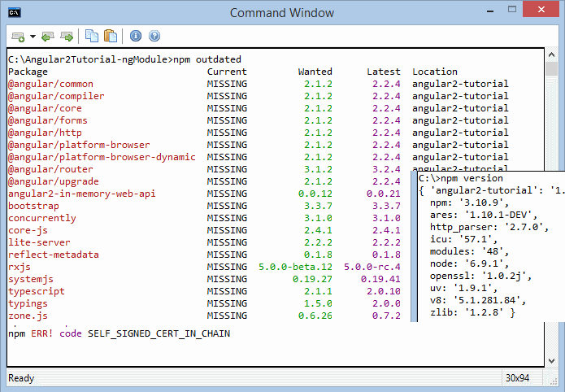
Task: Click the openssl: '1.0.2j' line
Action: click(480, 277)
